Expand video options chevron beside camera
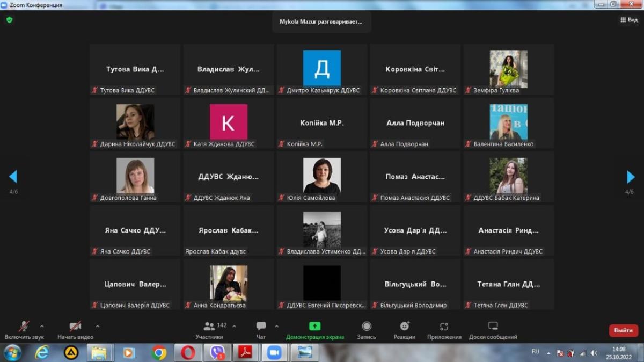Image resolution: width=644 pixels, height=362 pixels. point(97,326)
